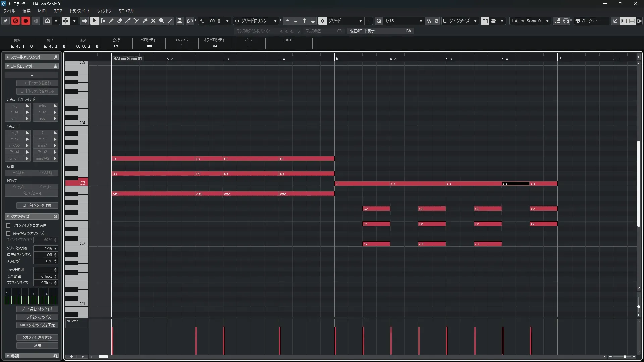Click the クオンタイズをリセット button

point(37,337)
